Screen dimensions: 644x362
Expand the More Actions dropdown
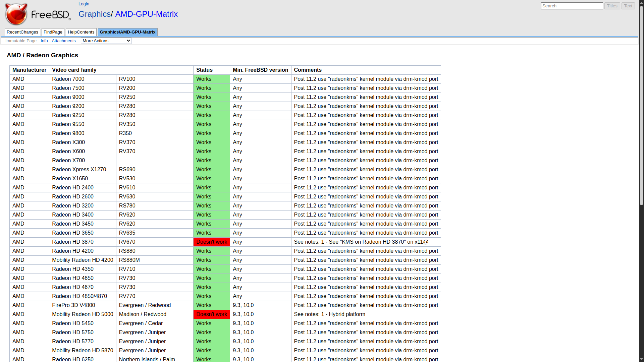(106, 41)
